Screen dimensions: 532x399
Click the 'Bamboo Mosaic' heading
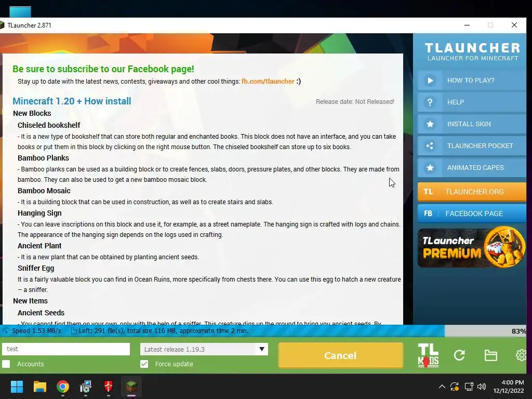pos(44,191)
